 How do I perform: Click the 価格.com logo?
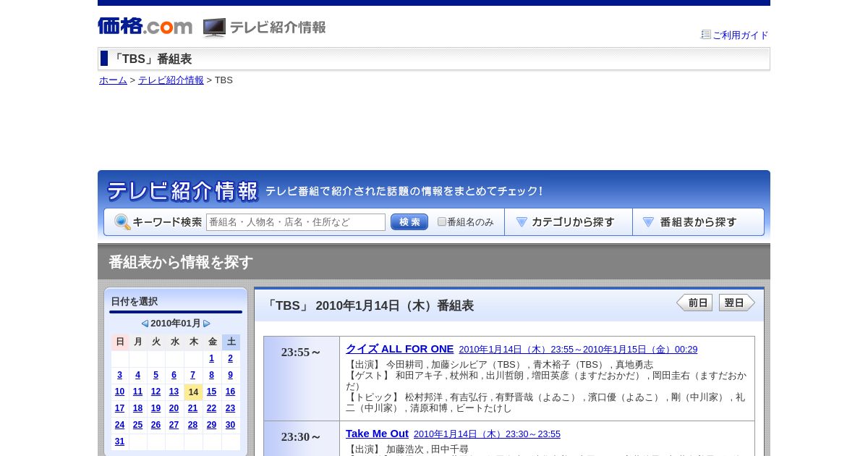click(145, 27)
